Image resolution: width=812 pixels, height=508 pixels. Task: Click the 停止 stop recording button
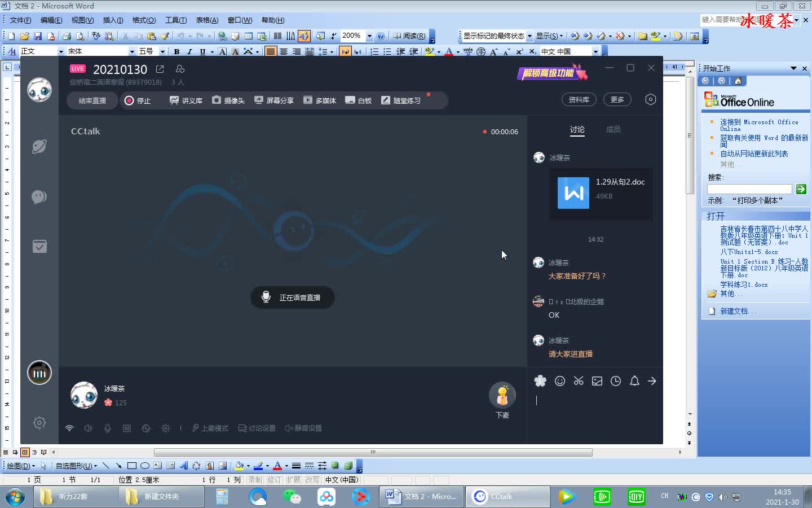[138, 100]
